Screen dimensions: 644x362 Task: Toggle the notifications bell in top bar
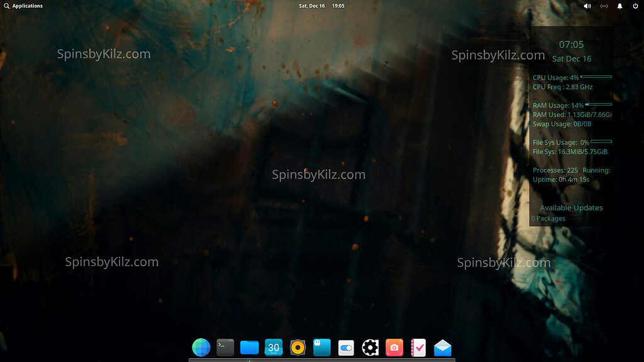[x=619, y=6]
